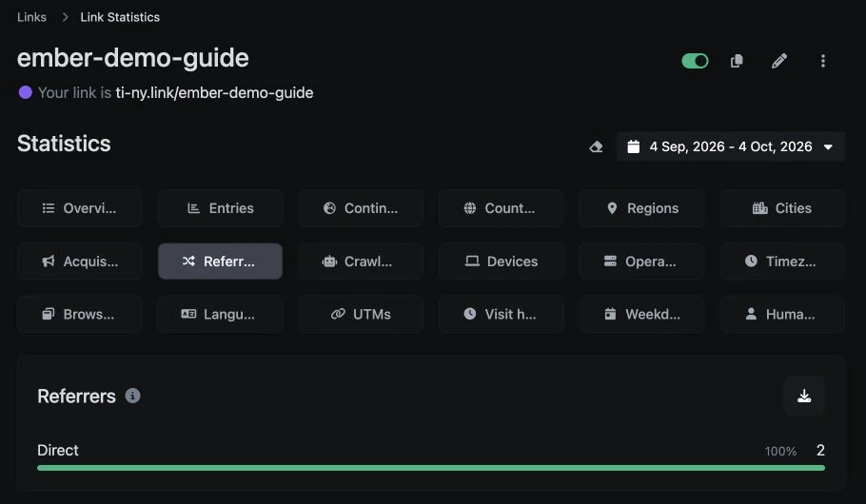Open the 4 Sep - 4 Oct date selector
The image size is (866, 504).
[731, 146]
